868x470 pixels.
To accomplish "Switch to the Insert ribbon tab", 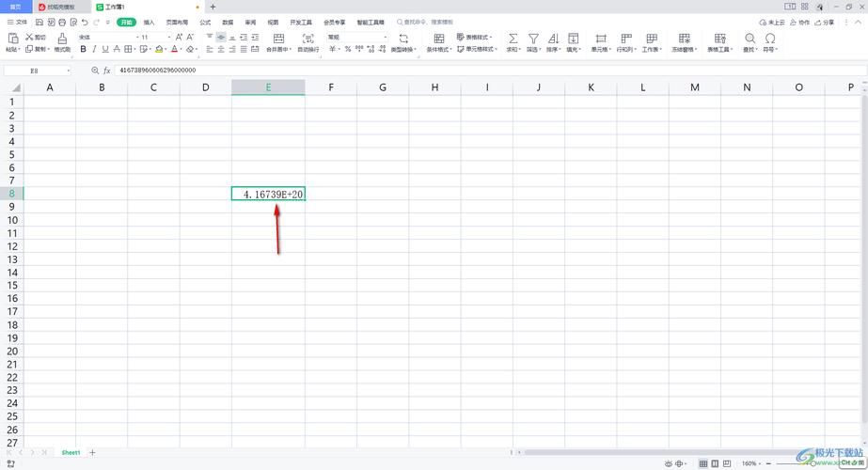I will pyautogui.click(x=149, y=23).
